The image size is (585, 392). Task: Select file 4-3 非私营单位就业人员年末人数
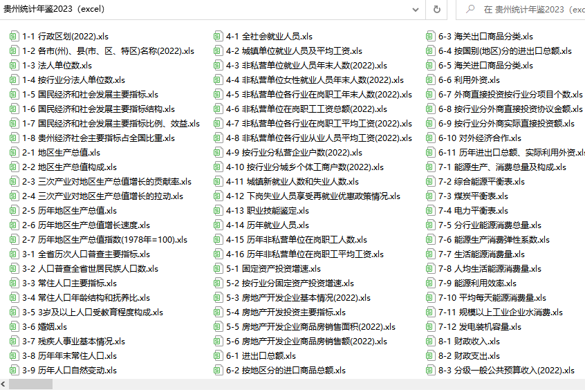tap(301, 65)
